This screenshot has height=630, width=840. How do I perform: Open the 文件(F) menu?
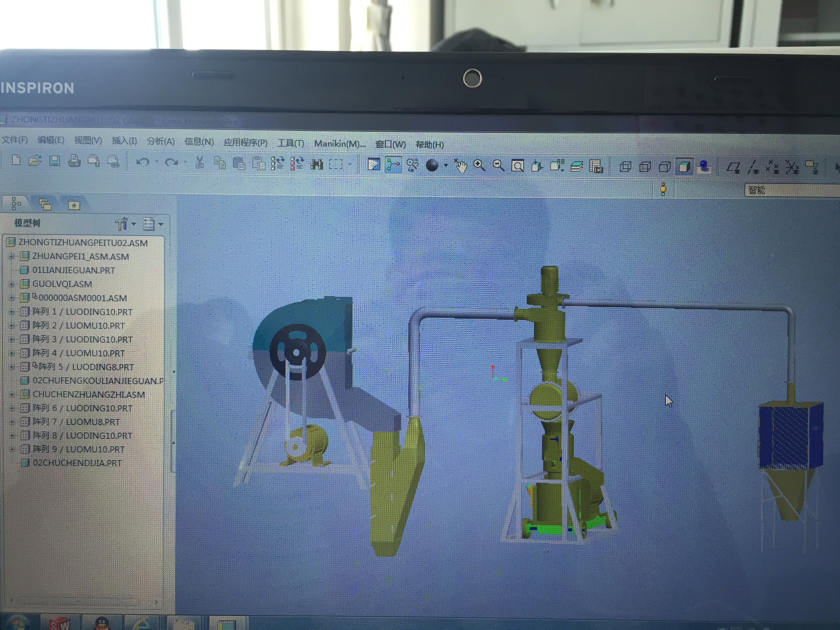click(15, 140)
